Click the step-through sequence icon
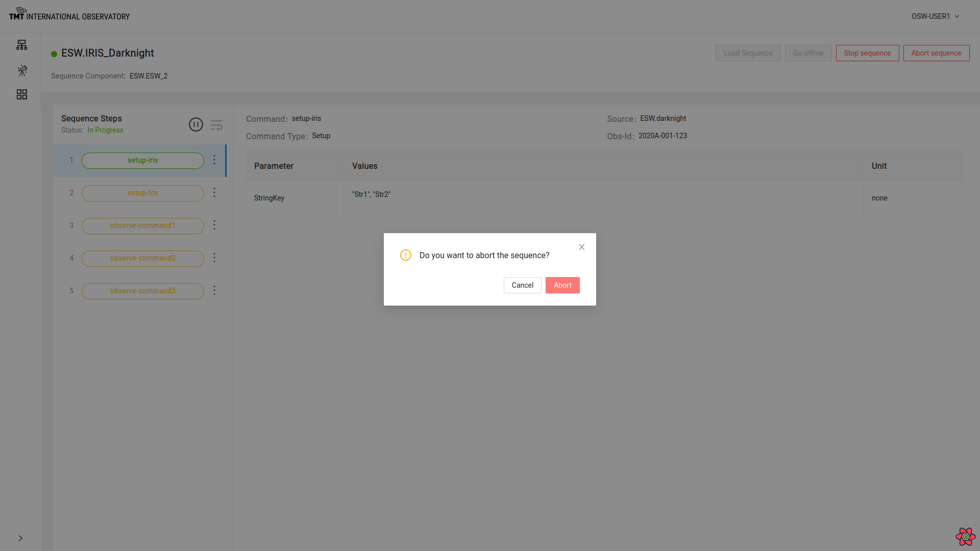 coord(216,125)
